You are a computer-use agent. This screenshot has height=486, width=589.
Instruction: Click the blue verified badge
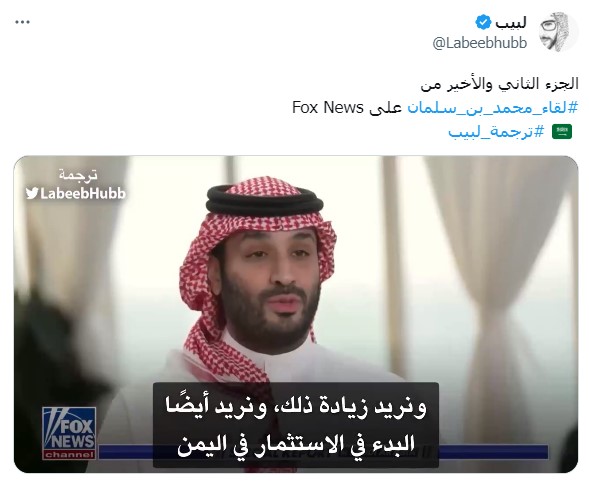click(483, 22)
